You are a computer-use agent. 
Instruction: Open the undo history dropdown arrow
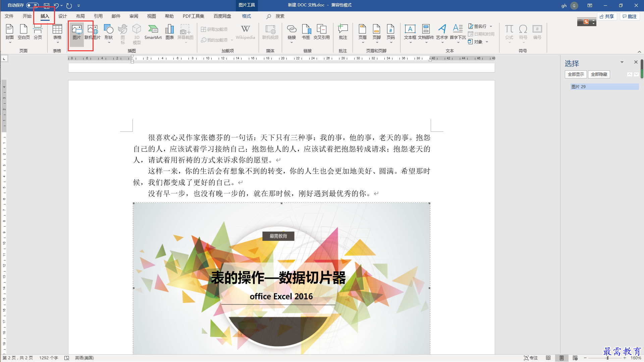pos(62,5)
